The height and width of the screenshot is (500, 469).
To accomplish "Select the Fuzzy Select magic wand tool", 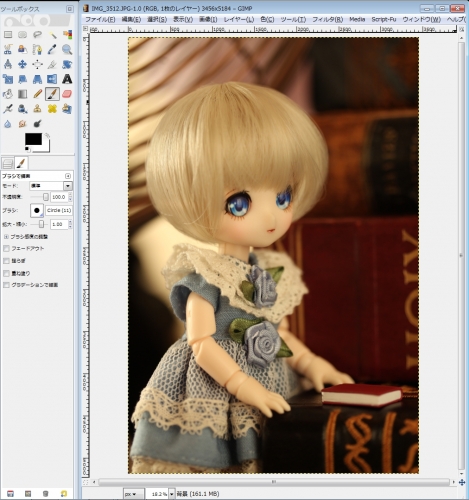I will pyautogui.click(x=52, y=35).
